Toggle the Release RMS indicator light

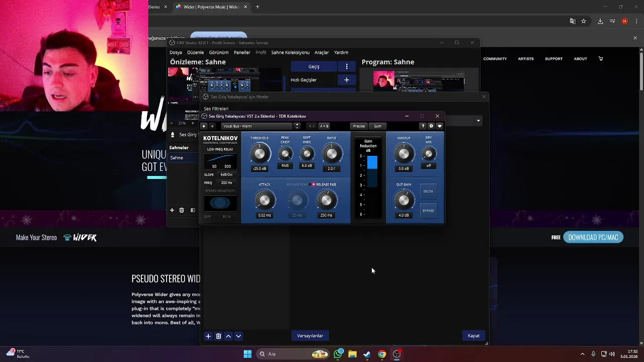click(x=313, y=185)
